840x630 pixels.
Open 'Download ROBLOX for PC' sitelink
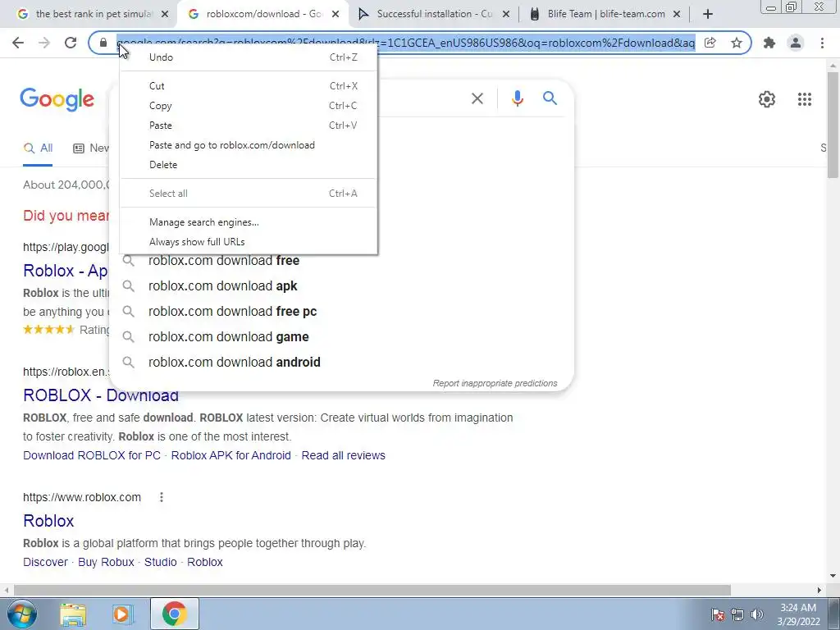(x=92, y=455)
